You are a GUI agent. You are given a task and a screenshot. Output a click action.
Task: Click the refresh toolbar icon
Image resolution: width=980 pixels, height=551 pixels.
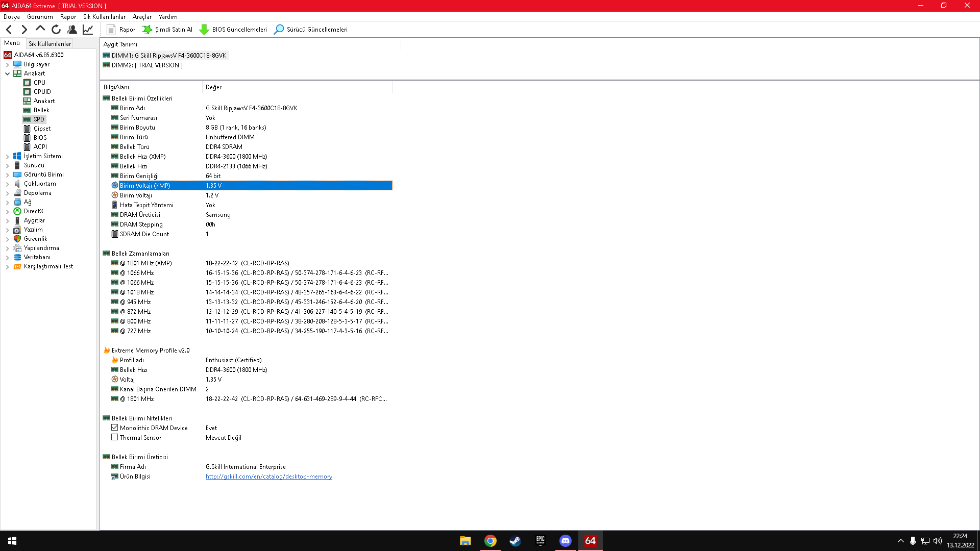[x=56, y=30]
